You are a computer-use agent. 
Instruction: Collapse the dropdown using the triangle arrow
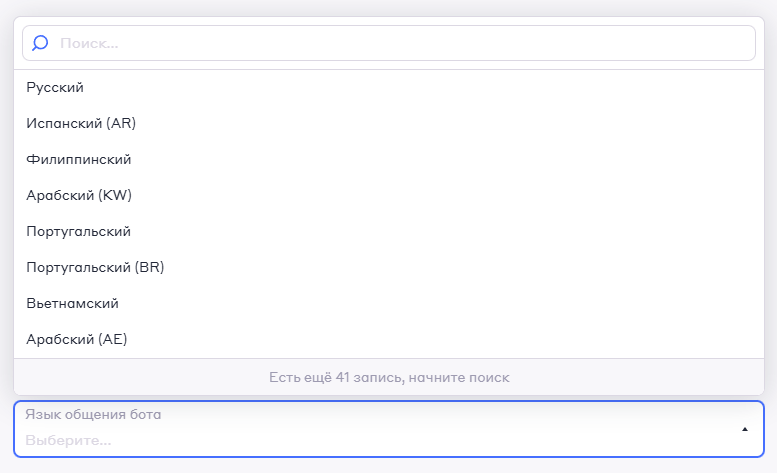(x=744, y=429)
